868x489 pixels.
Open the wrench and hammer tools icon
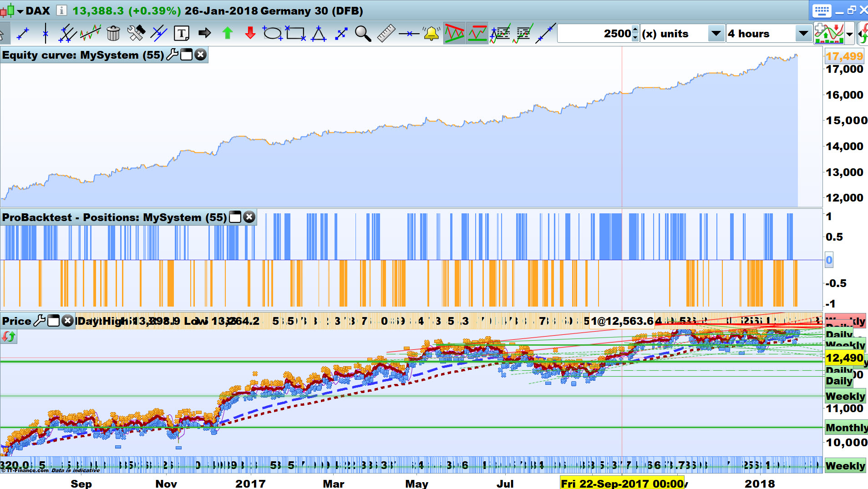point(136,33)
